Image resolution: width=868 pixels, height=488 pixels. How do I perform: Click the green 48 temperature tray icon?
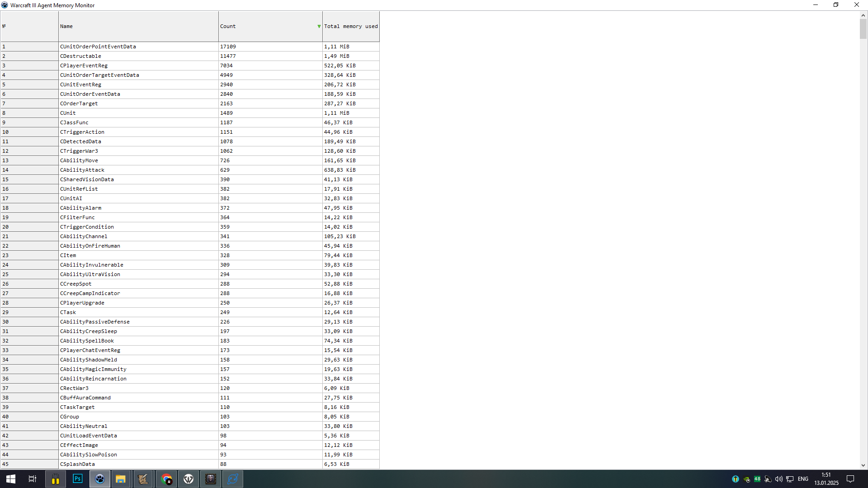757,479
